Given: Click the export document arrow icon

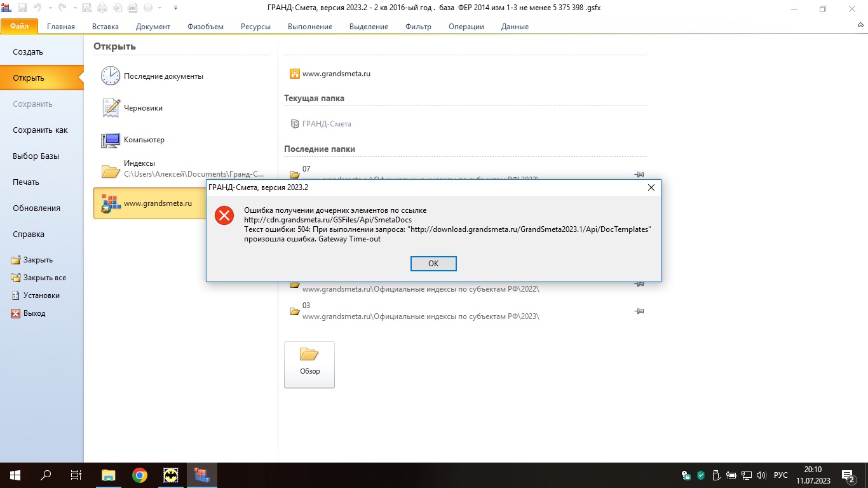Looking at the screenshot, I should [x=118, y=8].
